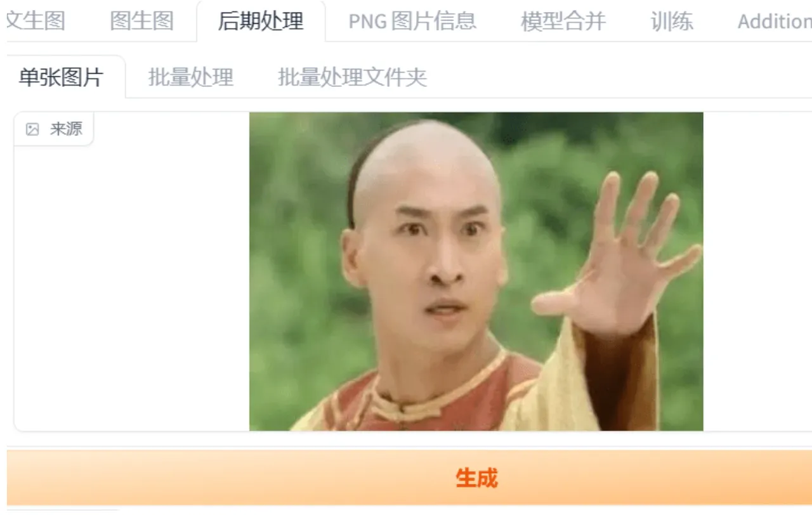This screenshot has width=812, height=515.
Task: Switch to the 文生图 tab
Action: (x=36, y=21)
